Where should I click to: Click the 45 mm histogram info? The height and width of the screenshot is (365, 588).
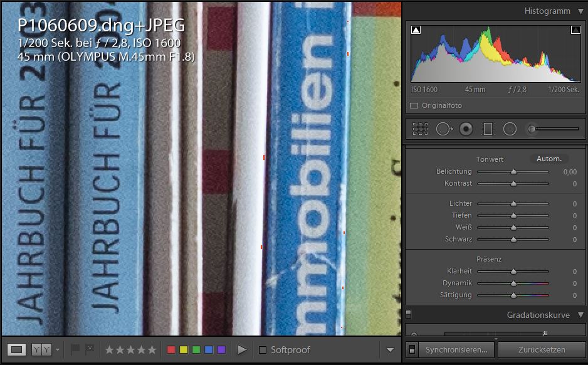[475, 90]
